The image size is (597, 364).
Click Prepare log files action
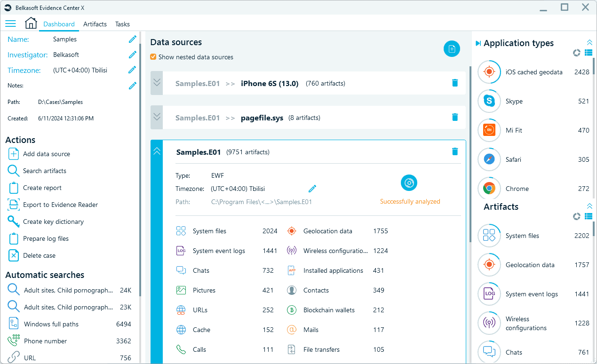pyautogui.click(x=38, y=238)
